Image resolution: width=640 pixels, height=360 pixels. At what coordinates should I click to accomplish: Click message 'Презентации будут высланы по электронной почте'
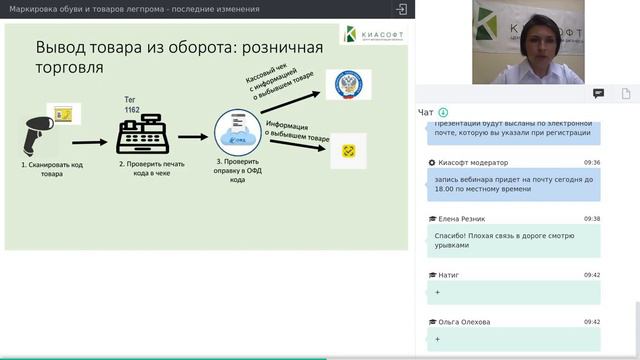coord(514,132)
